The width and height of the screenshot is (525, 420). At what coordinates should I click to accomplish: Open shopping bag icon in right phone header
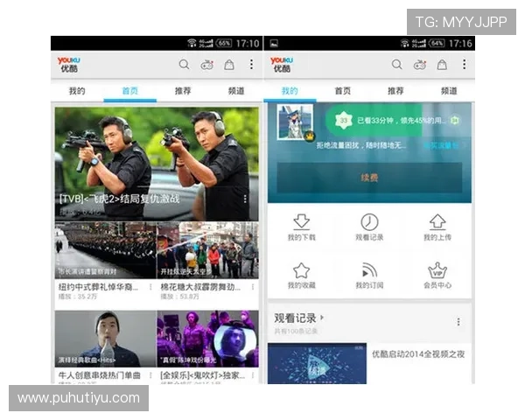coord(442,65)
